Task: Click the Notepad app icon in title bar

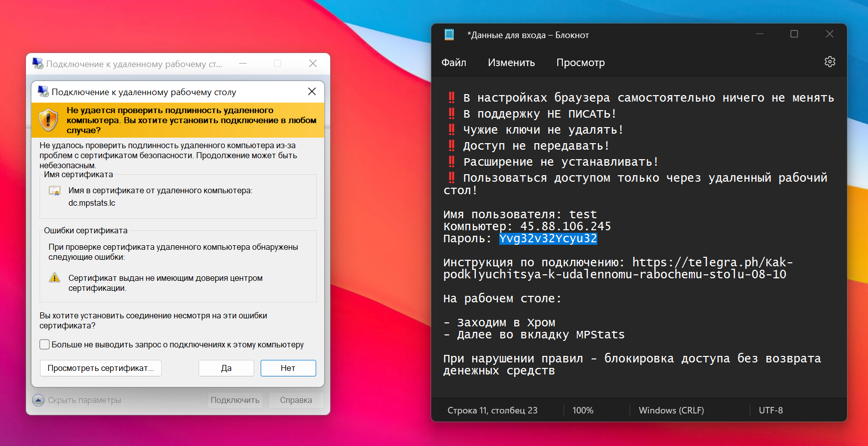Action: coord(449,35)
